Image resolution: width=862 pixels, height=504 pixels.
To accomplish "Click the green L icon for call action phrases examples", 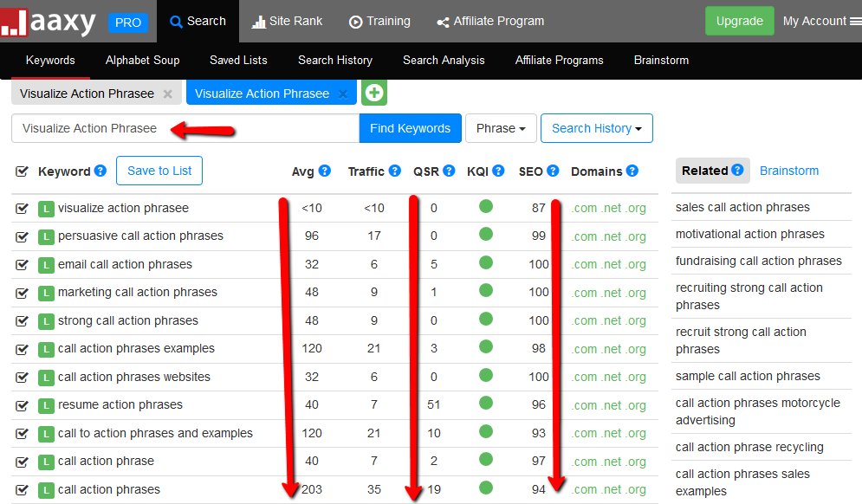I will pos(46,350).
